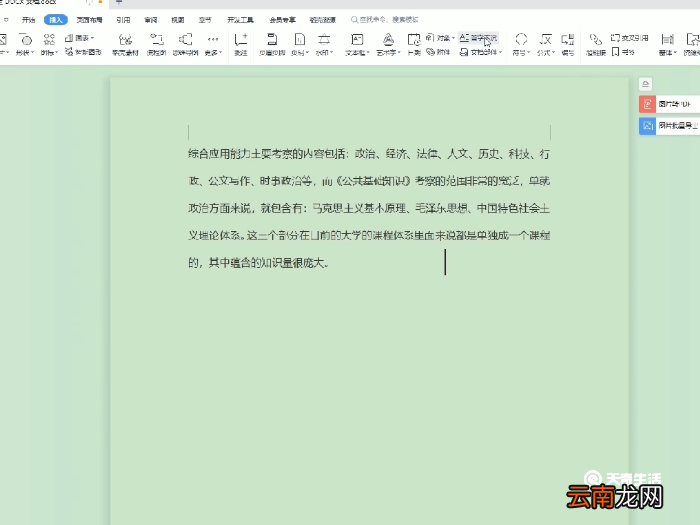The image size is (700, 525).
Task: Open the 稻壳资源 tab
Action: pyautogui.click(x=323, y=20)
